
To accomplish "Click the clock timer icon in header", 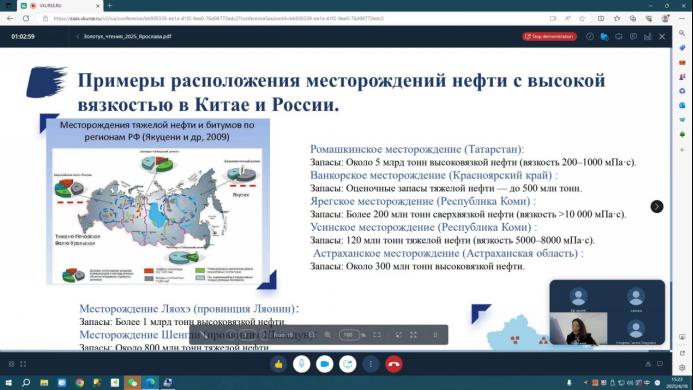I will [590, 37].
